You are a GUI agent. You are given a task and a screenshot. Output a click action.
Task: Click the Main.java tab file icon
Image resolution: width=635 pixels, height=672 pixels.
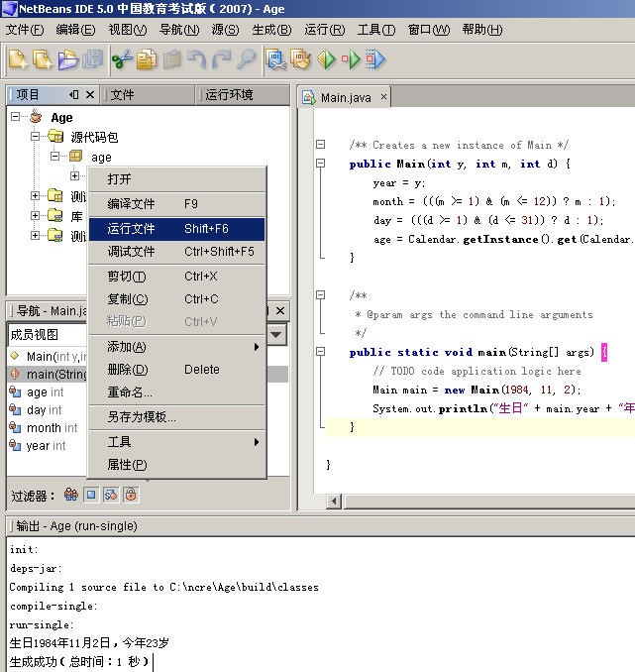click(x=309, y=98)
